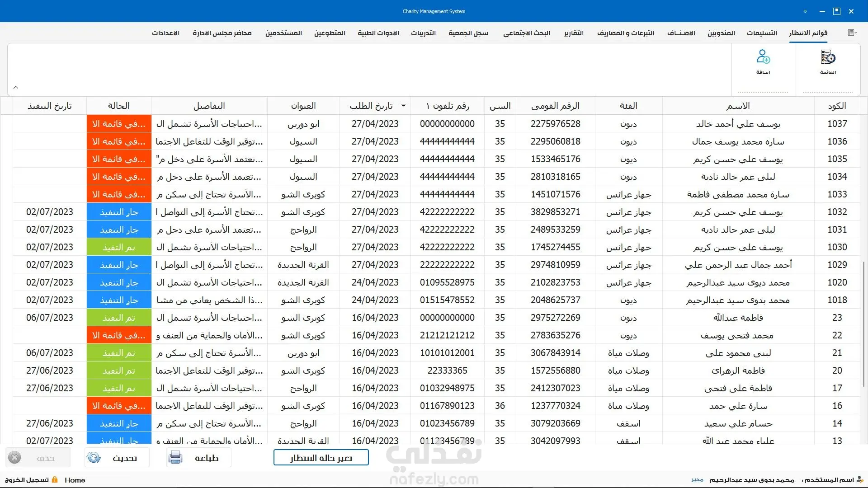Screen dimensions: 868x488
Task: Click the filter icon in تاريخ الطلب header
Action: tap(403, 106)
